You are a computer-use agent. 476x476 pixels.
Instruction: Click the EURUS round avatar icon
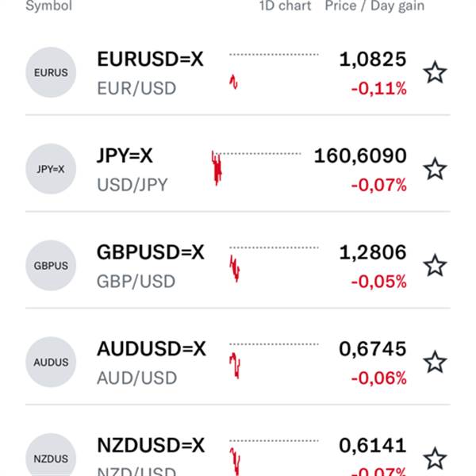(52, 73)
